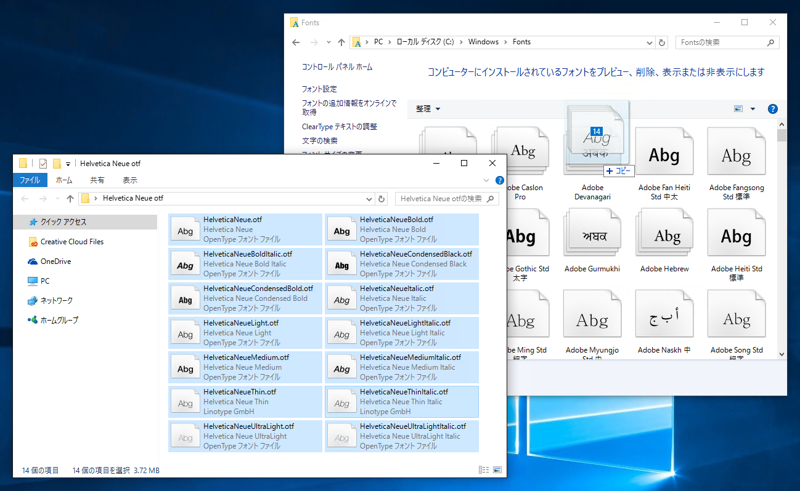800x491 pixels.
Task: Click Windows breadcrumb in Fonts address bar
Action: 483,42
